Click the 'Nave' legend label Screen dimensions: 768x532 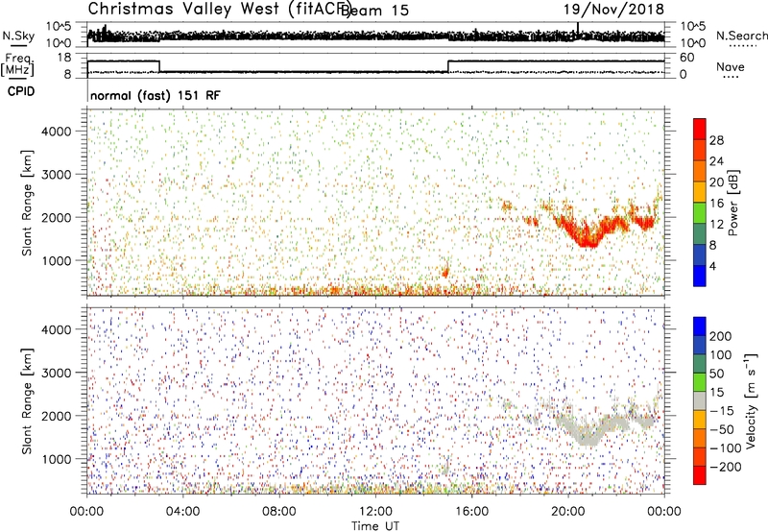[x=731, y=66]
